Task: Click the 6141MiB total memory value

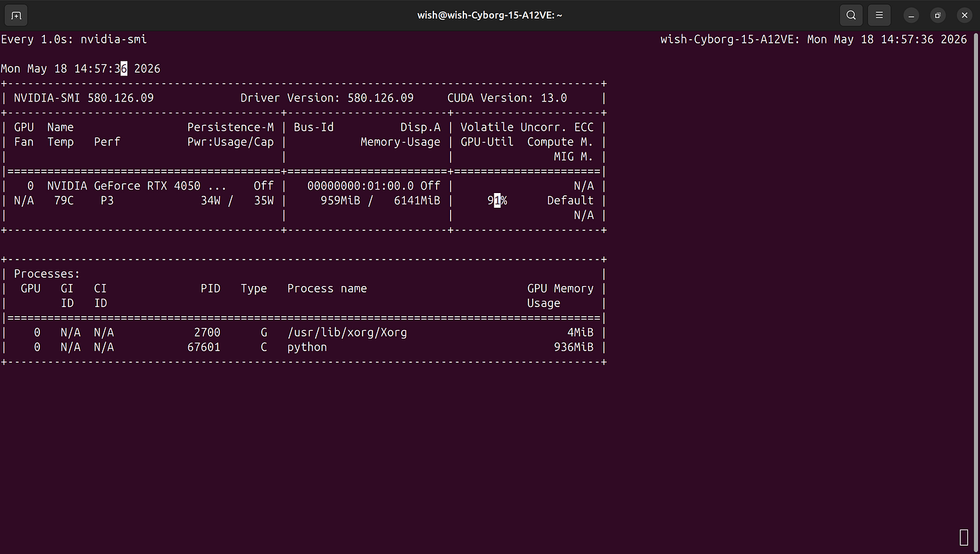Action: (417, 201)
